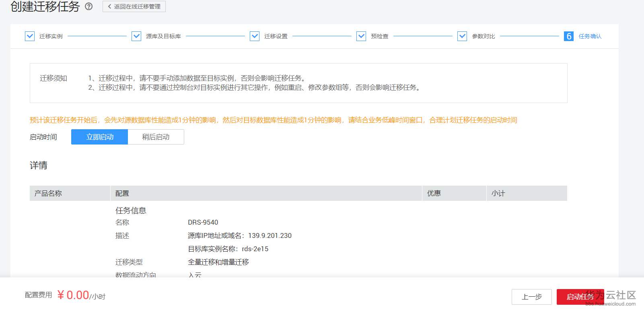Click the 迁移类型 field label
644x314 pixels.
coord(129,262)
